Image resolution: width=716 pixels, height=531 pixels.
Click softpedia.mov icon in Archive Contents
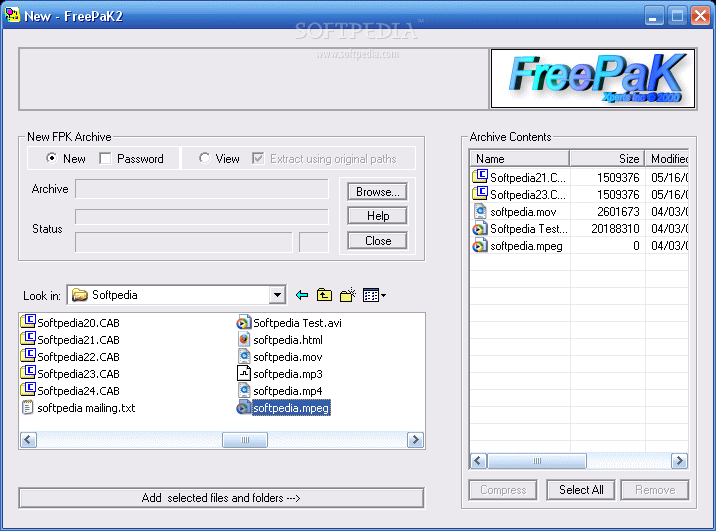point(480,211)
